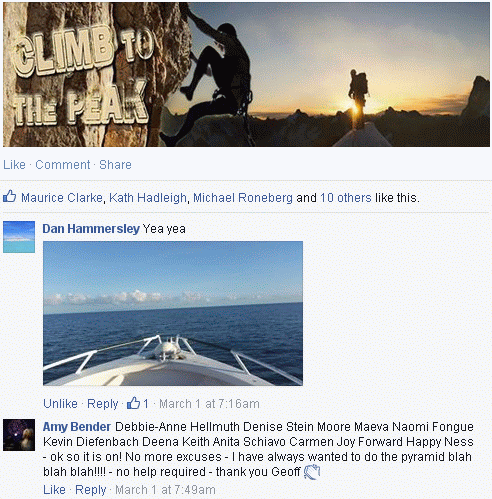Screen dimensions: 492x499
Task: Open Amy Bender's profile picture
Action: pos(19,435)
